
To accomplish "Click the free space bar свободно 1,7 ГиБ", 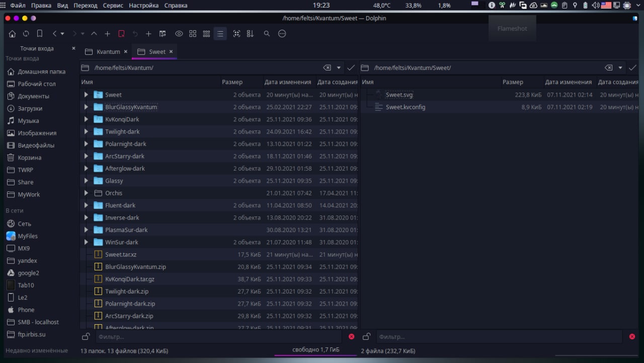I will (x=316, y=350).
